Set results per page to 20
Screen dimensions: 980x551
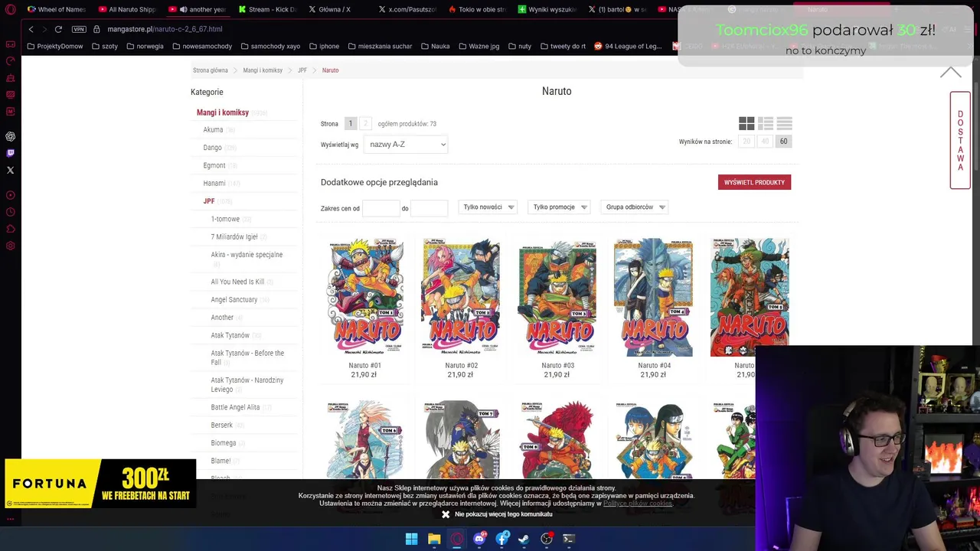coord(746,142)
